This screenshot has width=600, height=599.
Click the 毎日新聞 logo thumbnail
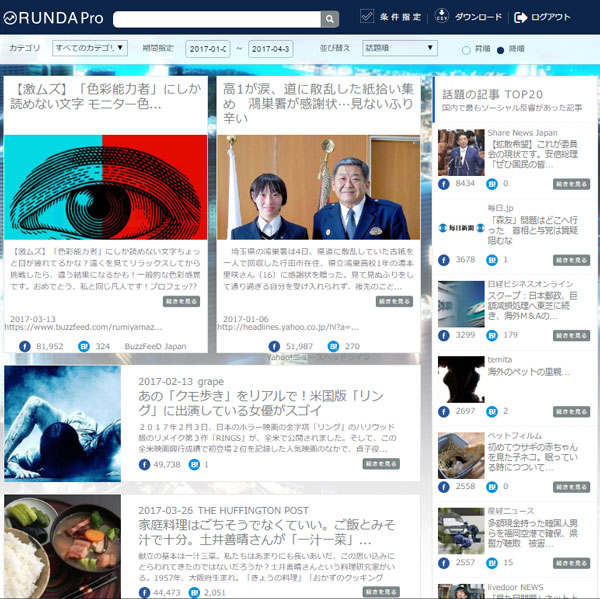click(461, 228)
